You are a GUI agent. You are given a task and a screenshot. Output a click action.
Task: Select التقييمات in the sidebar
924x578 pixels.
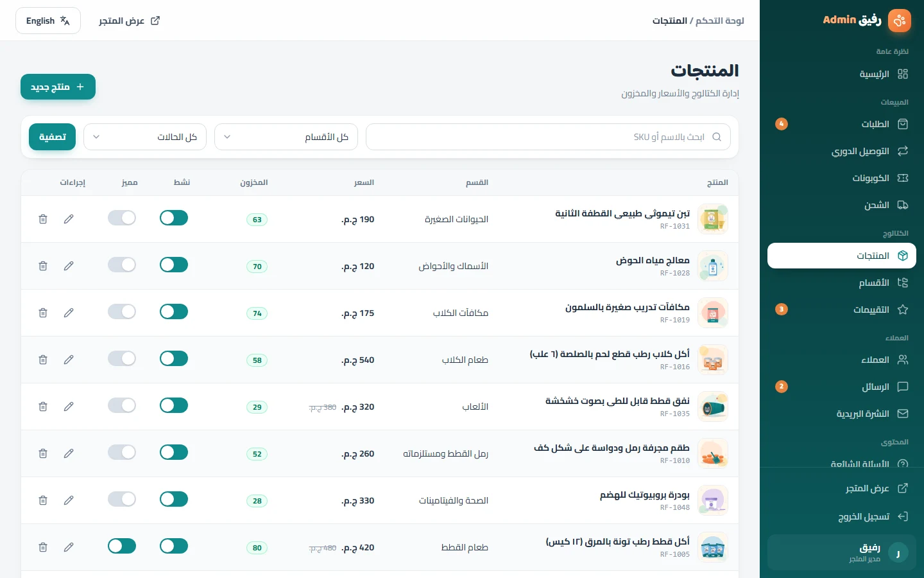click(842, 310)
